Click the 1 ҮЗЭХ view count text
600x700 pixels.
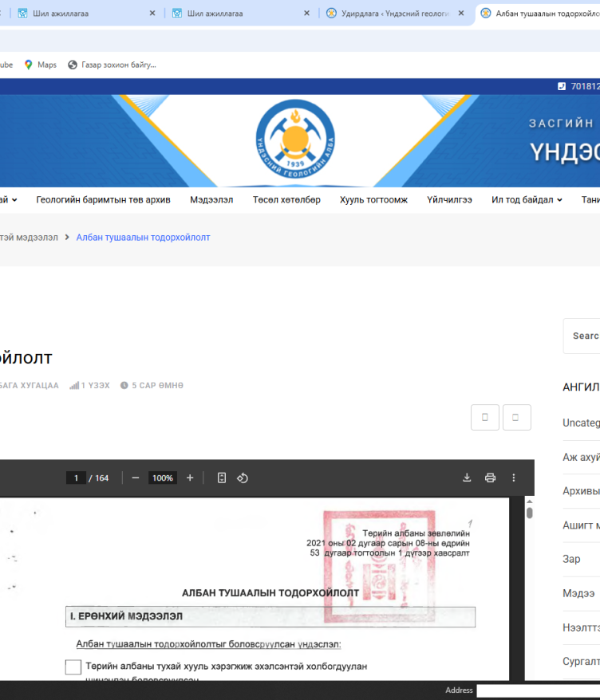pos(95,385)
